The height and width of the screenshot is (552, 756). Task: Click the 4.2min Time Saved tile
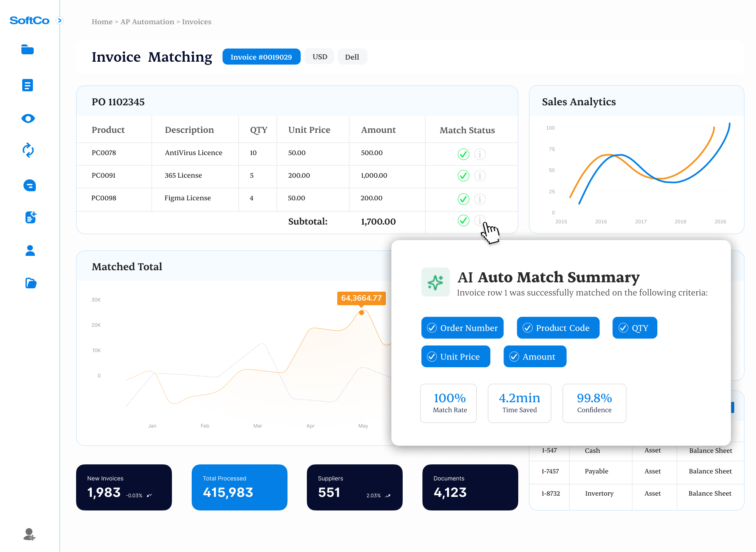coord(519,403)
